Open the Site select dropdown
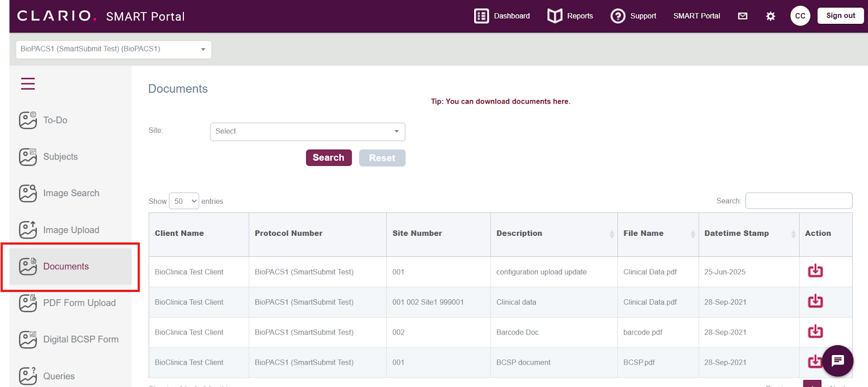868x387 pixels. tap(307, 132)
